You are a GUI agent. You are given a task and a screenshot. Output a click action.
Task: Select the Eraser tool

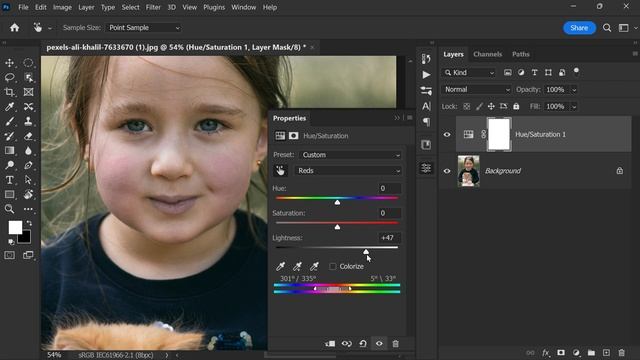(x=28, y=136)
